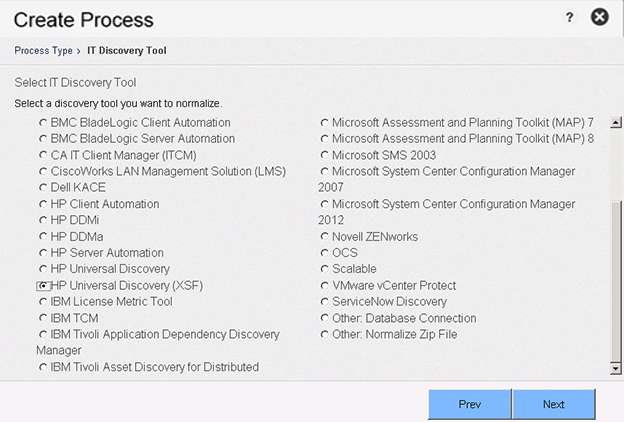Click the Next button

[554, 404]
